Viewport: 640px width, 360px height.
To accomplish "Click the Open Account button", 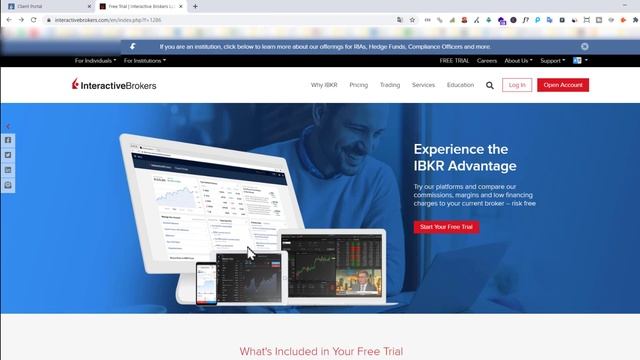I will coord(563,85).
